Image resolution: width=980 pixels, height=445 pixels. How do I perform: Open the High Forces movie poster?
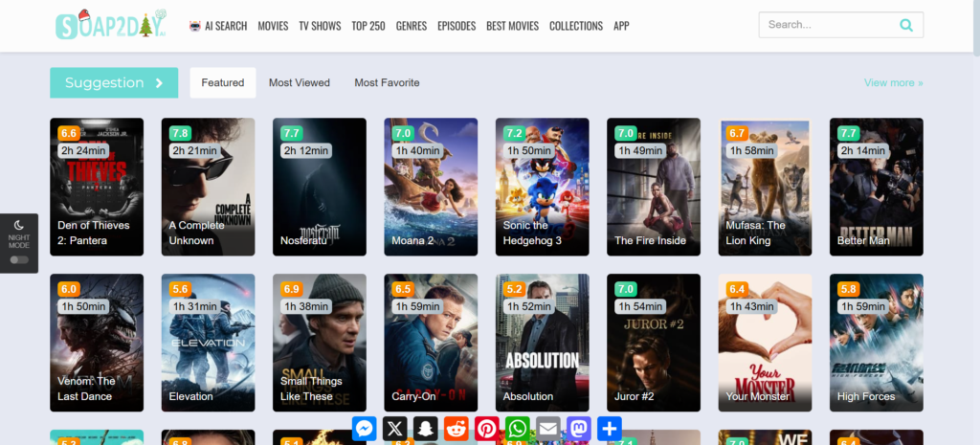coord(877,343)
